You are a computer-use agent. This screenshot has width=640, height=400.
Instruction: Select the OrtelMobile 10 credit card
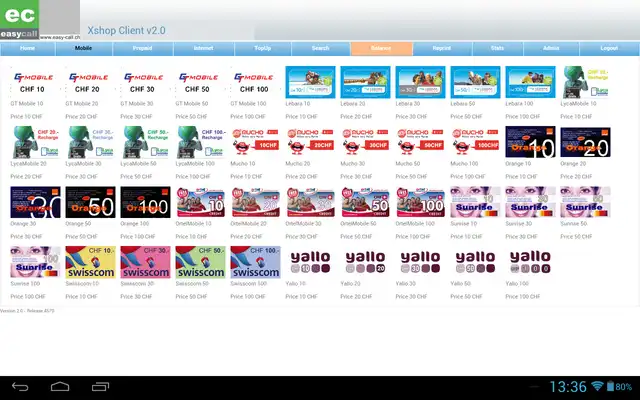click(200, 202)
